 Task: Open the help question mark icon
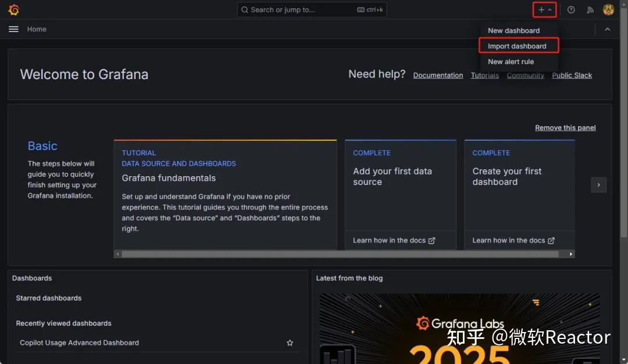pos(571,10)
